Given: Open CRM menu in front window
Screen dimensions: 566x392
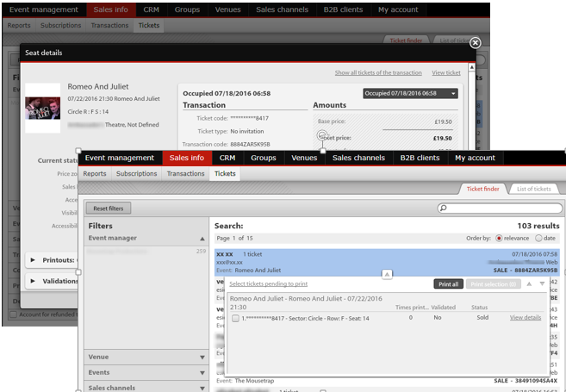Looking at the screenshot, I should [x=227, y=158].
